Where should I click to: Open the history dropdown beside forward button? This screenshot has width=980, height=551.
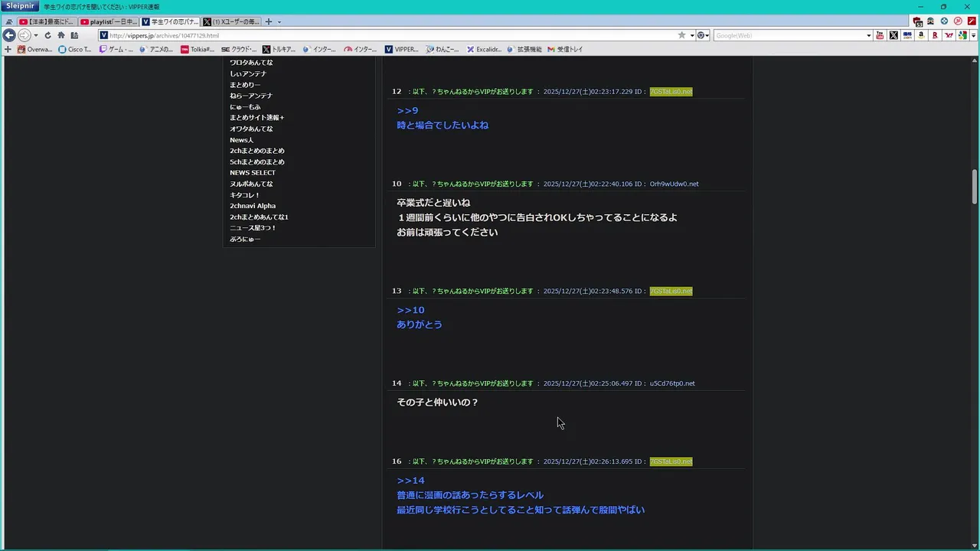click(x=36, y=35)
